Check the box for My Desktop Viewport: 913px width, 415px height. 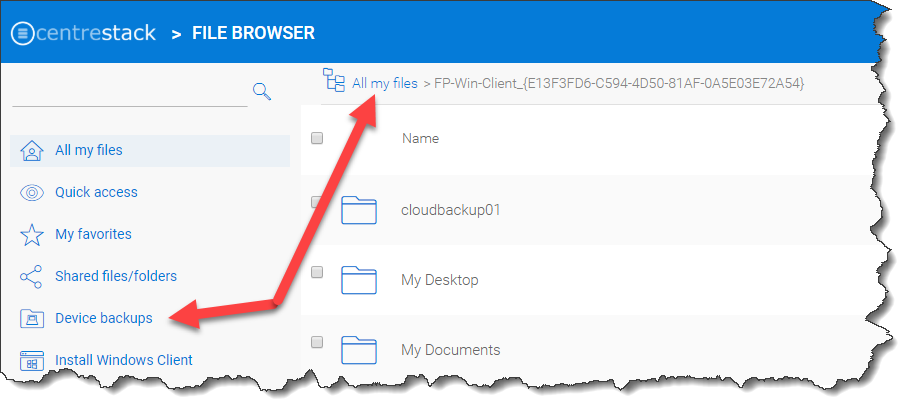(x=317, y=272)
